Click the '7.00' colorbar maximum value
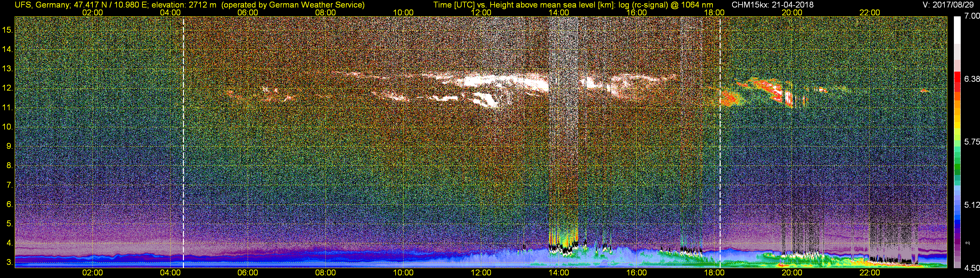 pos(972,16)
